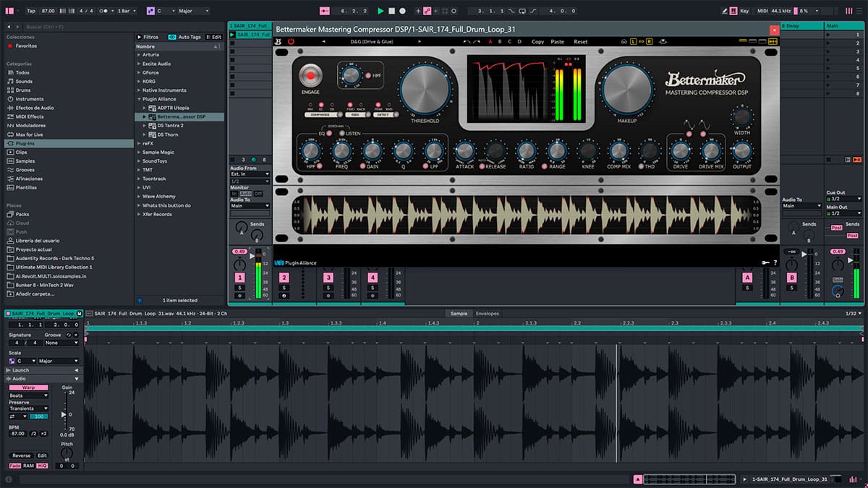The image size is (868, 488).
Task: Click the large THRESHOLD knob
Action: click(x=425, y=89)
